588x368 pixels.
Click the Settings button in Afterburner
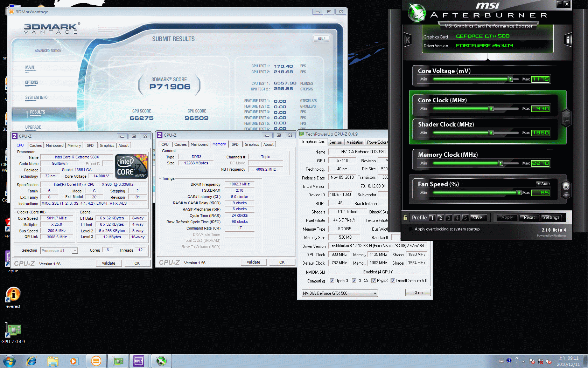(x=551, y=218)
